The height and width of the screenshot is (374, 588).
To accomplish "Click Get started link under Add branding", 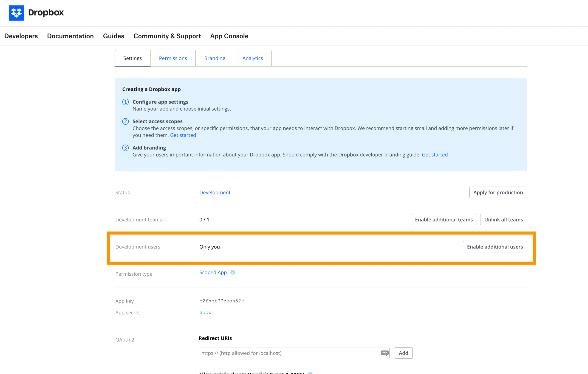I will point(435,154).
